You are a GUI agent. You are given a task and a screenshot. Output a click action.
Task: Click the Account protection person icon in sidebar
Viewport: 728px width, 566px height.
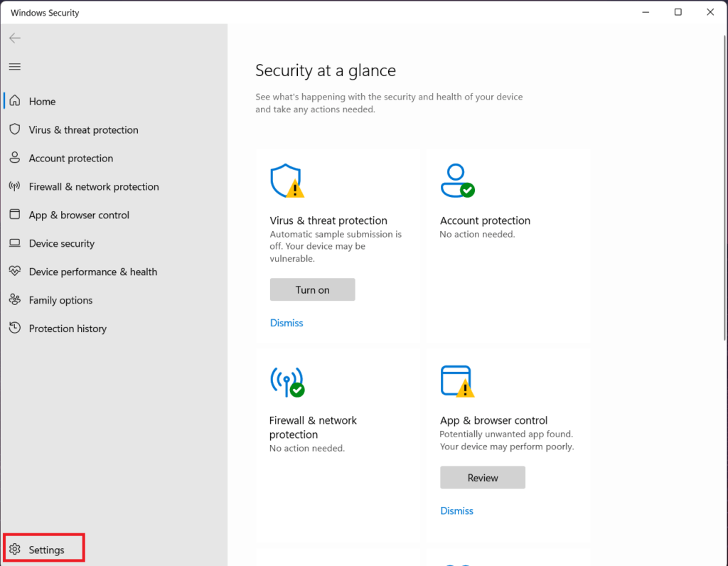tap(15, 157)
